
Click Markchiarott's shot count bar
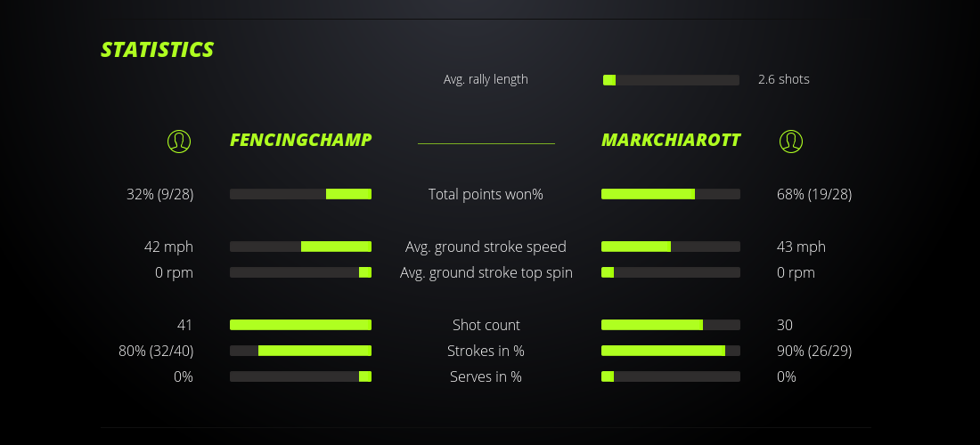click(x=670, y=325)
